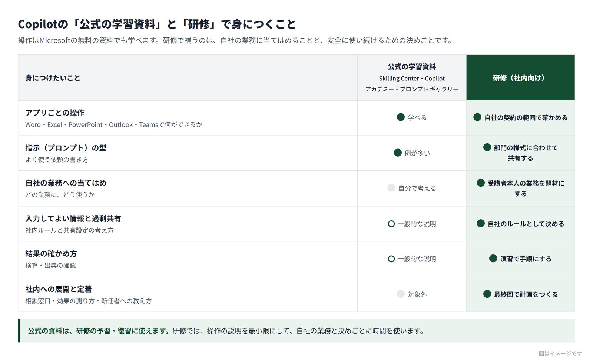
Task: Click the dot beside 部門の様式に合わせて共有する
Action: (x=487, y=147)
